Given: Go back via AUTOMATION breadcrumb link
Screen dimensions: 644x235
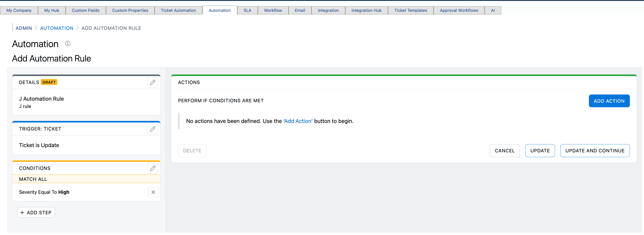Looking at the screenshot, I should coord(56,28).
